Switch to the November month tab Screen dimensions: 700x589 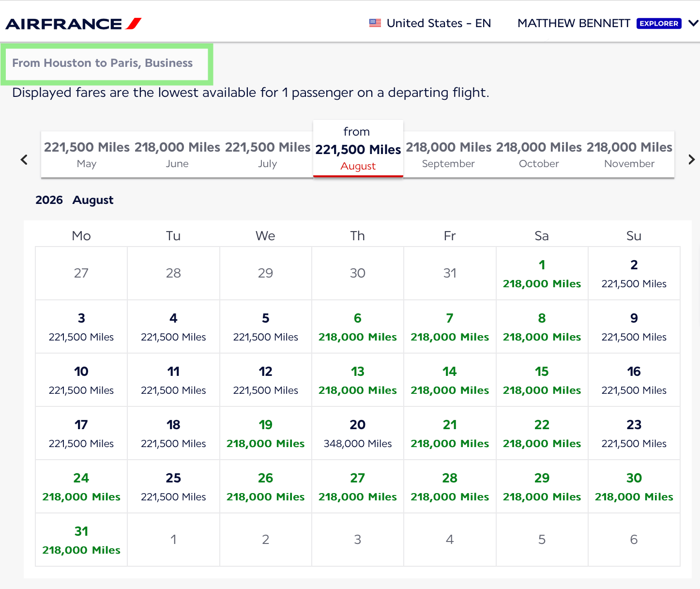click(629, 155)
